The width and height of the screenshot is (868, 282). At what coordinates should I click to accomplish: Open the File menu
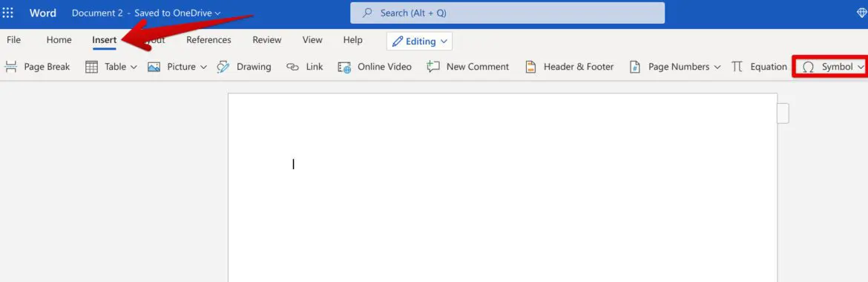(14, 40)
